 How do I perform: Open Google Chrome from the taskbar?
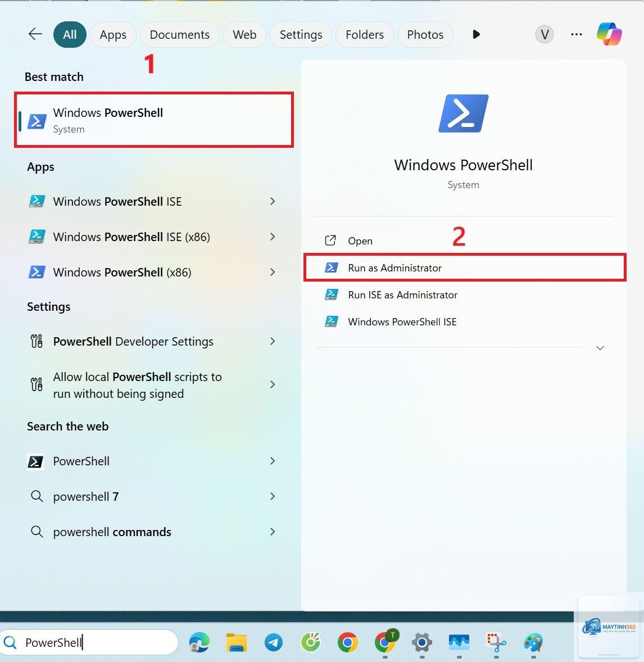click(x=347, y=642)
